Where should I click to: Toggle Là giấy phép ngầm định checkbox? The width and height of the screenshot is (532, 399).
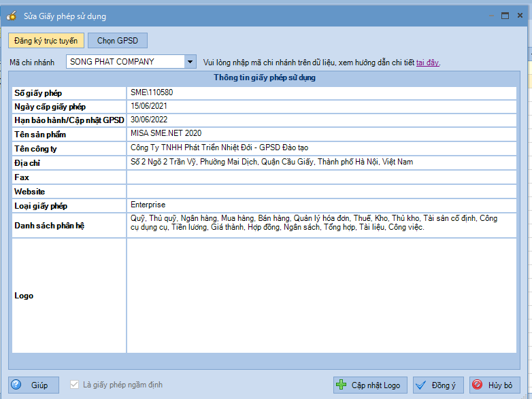[x=74, y=385]
